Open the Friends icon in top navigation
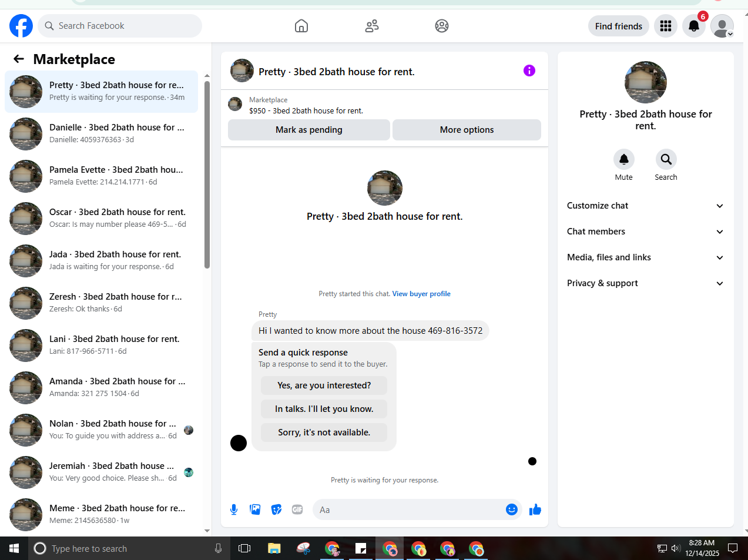The height and width of the screenshot is (560, 748). point(372,26)
